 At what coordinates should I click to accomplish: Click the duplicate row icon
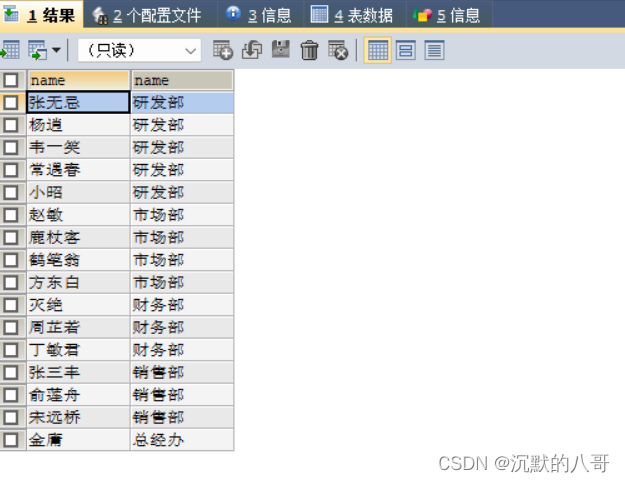[x=252, y=50]
